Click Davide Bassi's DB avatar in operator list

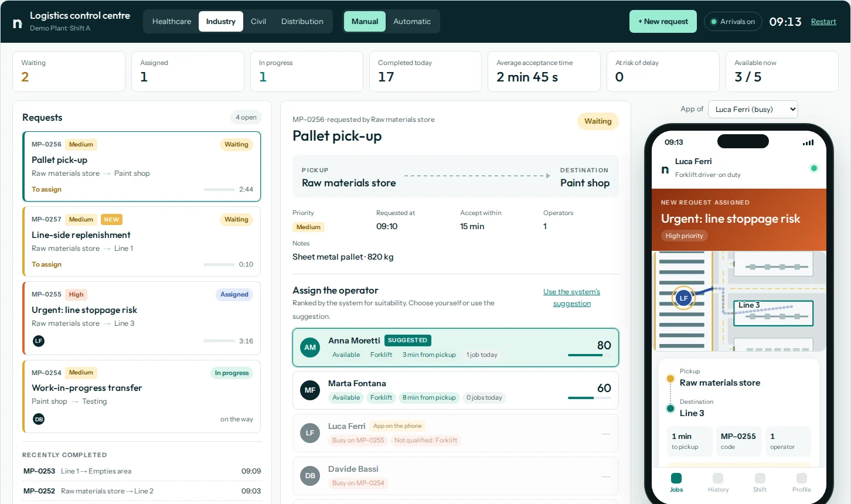pyautogui.click(x=310, y=476)
